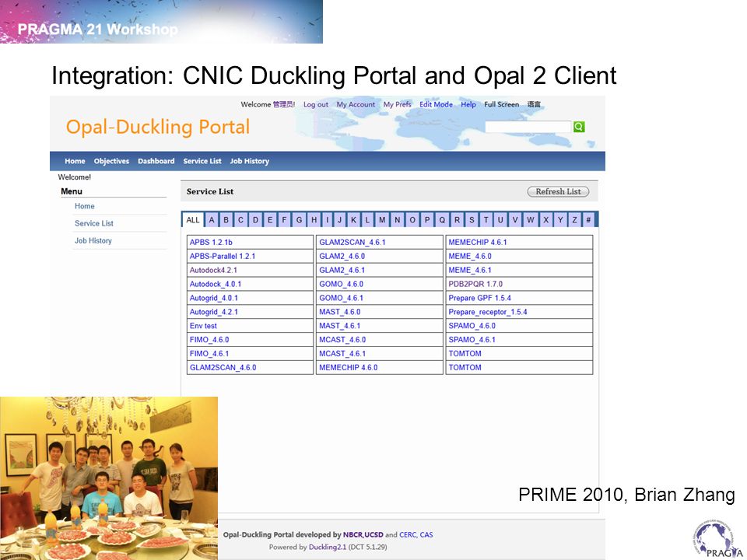
Task: Open Home in the blue navigation bar
Action: (75, 161)
